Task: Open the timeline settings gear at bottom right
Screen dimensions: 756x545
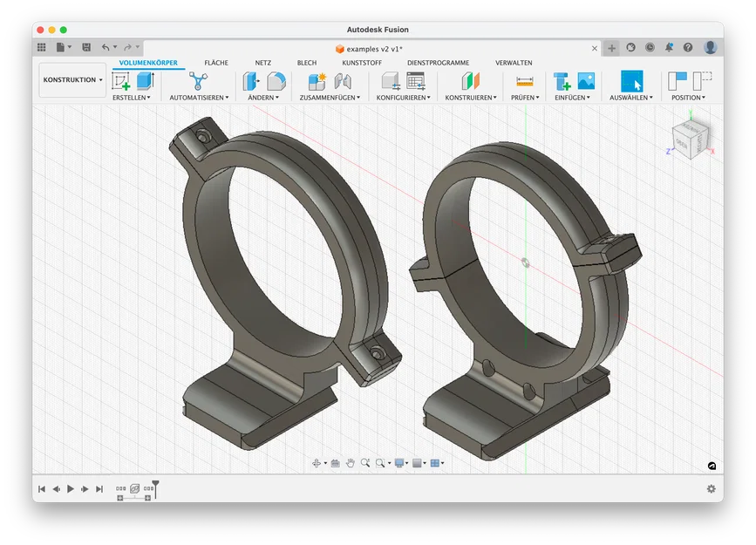Action: [712, 489]
